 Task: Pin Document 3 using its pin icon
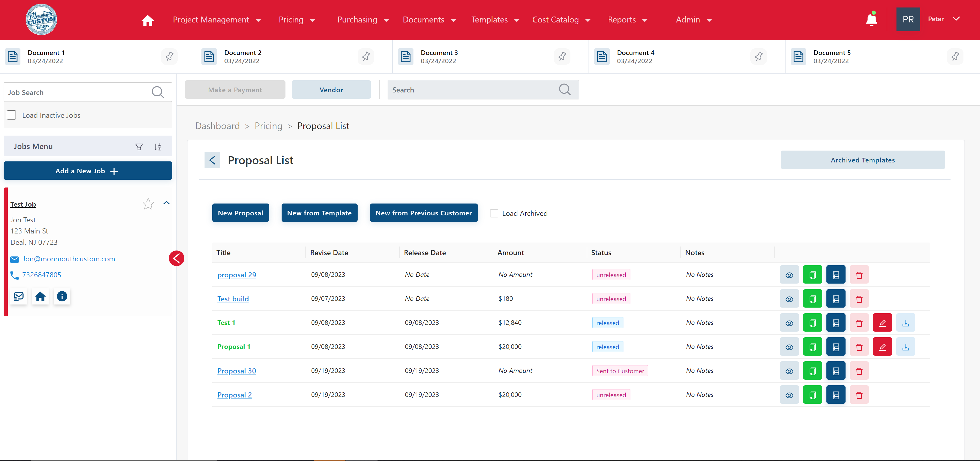pyautogui.click(x=562, y=57)
